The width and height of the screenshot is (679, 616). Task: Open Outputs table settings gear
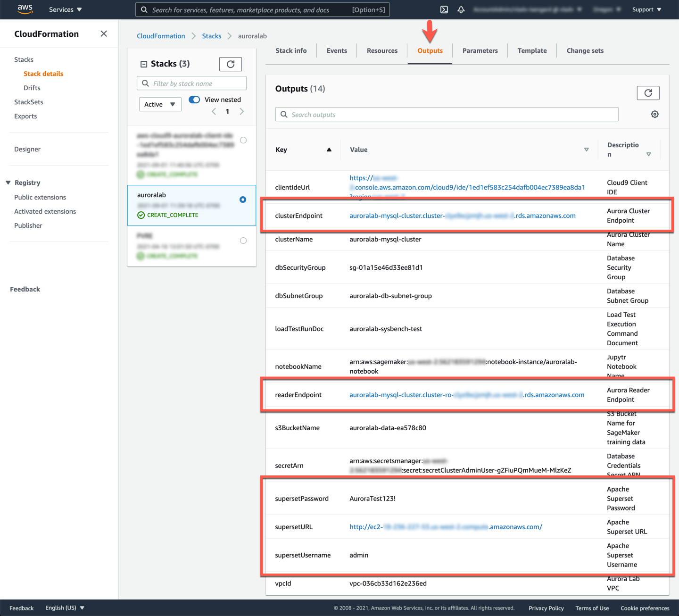pos(654,115)
